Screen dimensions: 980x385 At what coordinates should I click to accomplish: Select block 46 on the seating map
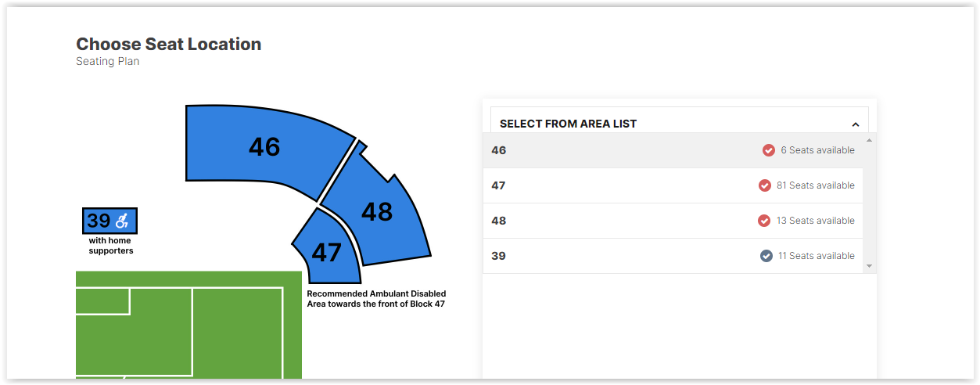264,147
